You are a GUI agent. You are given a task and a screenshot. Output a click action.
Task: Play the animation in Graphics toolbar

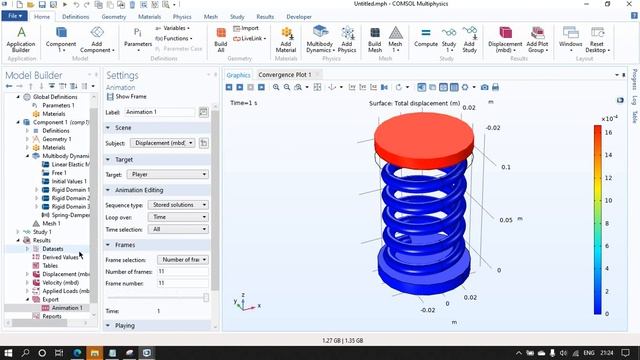(x=240, y=87)
